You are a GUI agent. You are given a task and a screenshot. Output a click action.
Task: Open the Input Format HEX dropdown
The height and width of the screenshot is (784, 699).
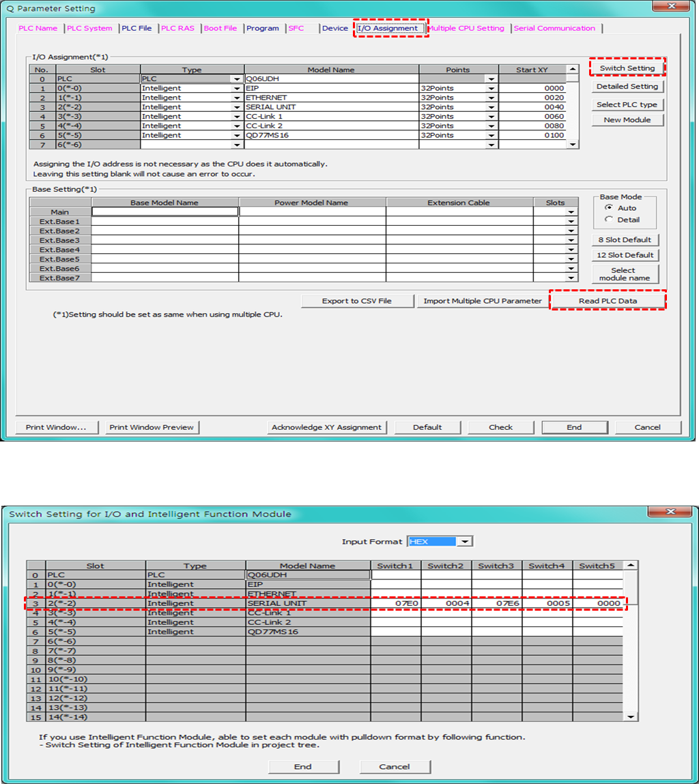(x=465, y=542)
